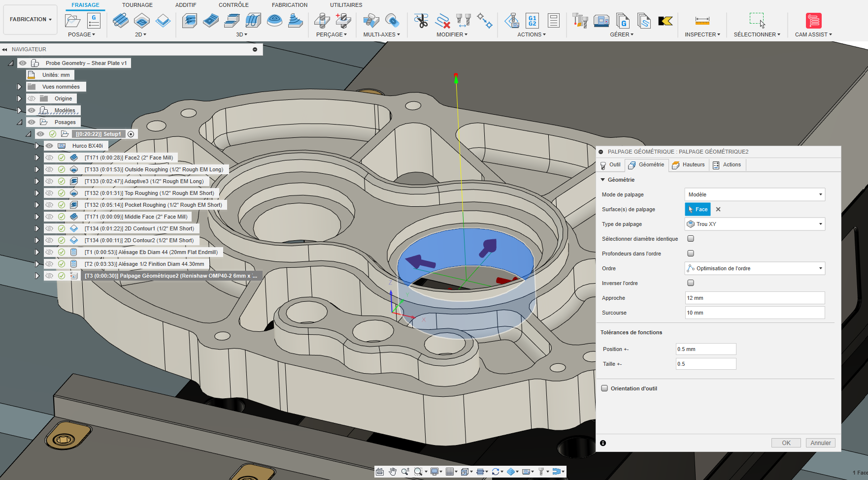Click the Perçage drilling tool icon

coord(322,21)
